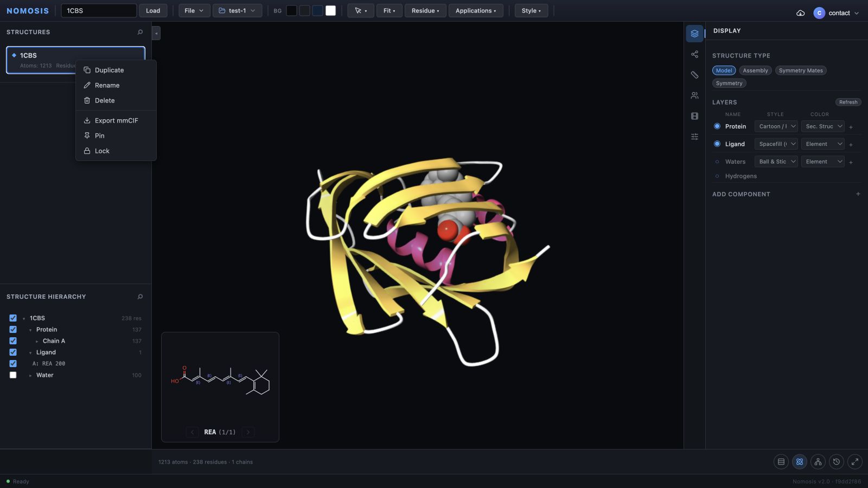868x488 pixels.
Task: Open the users sidebar icon
Action: tap(694, 95)
